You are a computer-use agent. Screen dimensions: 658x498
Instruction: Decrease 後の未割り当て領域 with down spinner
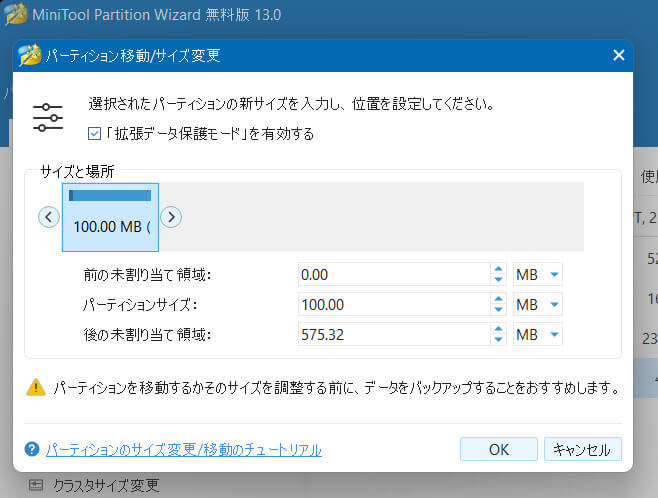pyautogui.click(x=497, y=339)
